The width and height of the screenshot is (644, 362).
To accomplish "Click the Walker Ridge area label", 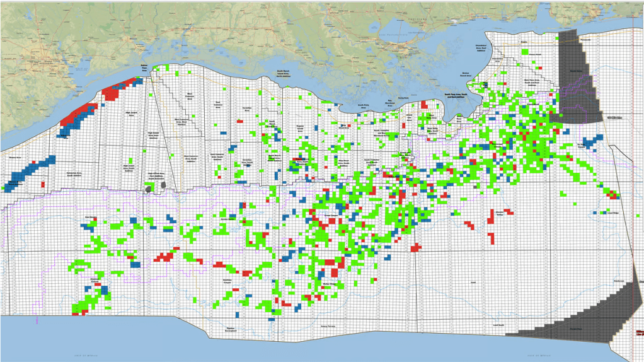I will point(330,284).
